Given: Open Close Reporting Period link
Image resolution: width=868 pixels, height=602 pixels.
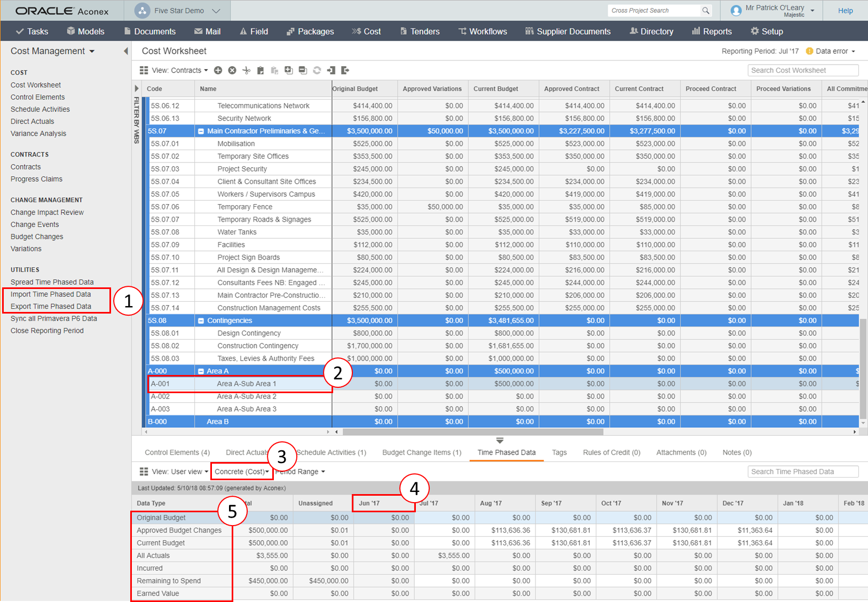Looking at the screenshot, I should point(47,331).
